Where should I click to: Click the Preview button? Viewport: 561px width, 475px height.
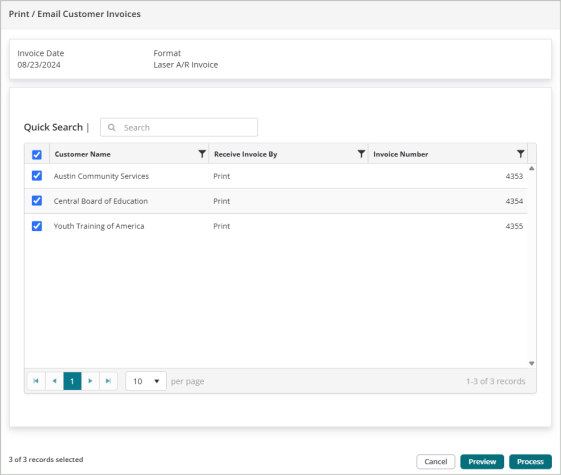click(482, 462)
